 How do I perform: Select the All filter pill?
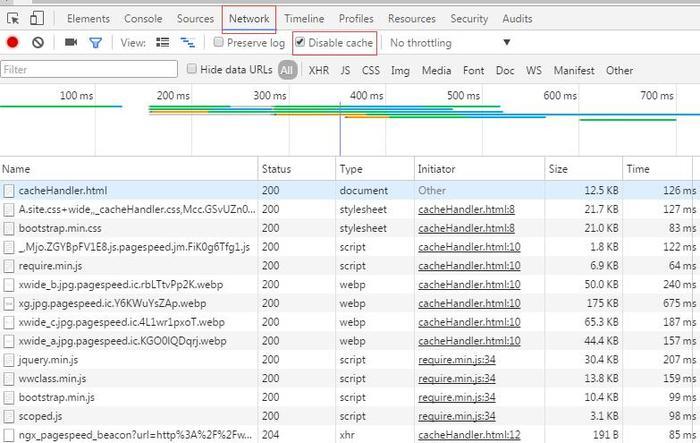click(287, 70)
